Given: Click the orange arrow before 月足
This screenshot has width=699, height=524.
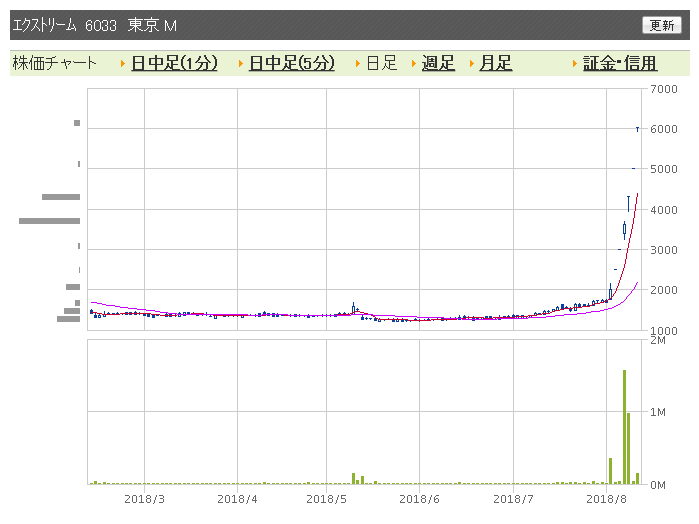Looking at the screenshot, I should click(x=471, y=63).
